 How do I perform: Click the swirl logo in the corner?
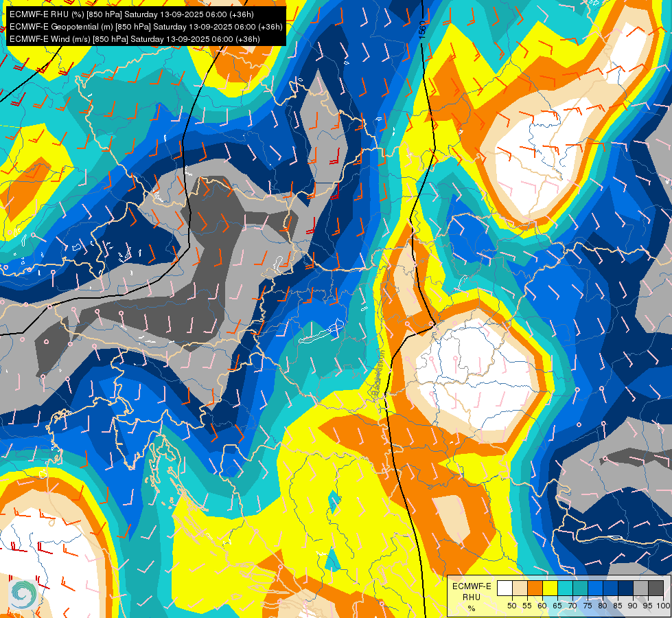pos(23,594)
